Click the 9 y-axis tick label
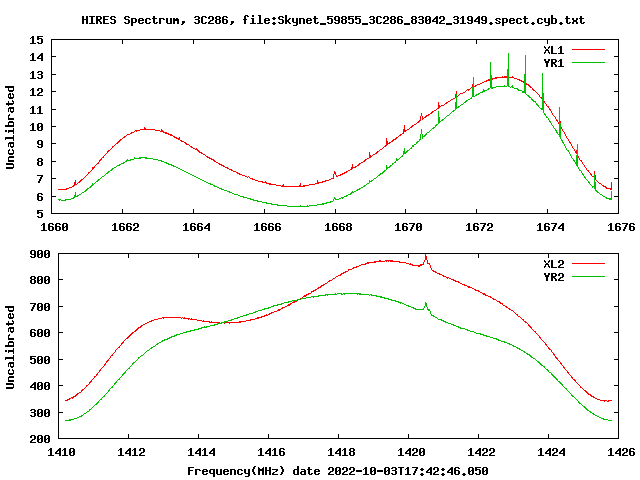This screenshot has height=480, width=640. tap(40, 144)
